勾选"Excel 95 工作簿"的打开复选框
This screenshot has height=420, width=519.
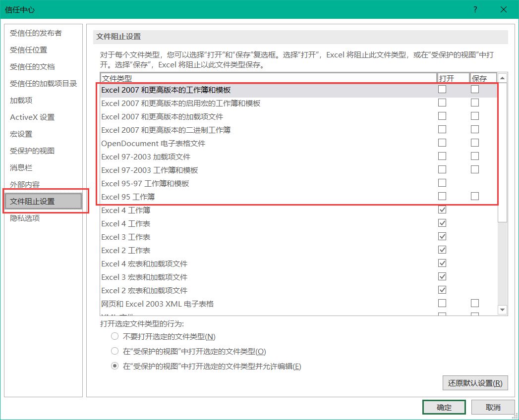tap(442, 196)
